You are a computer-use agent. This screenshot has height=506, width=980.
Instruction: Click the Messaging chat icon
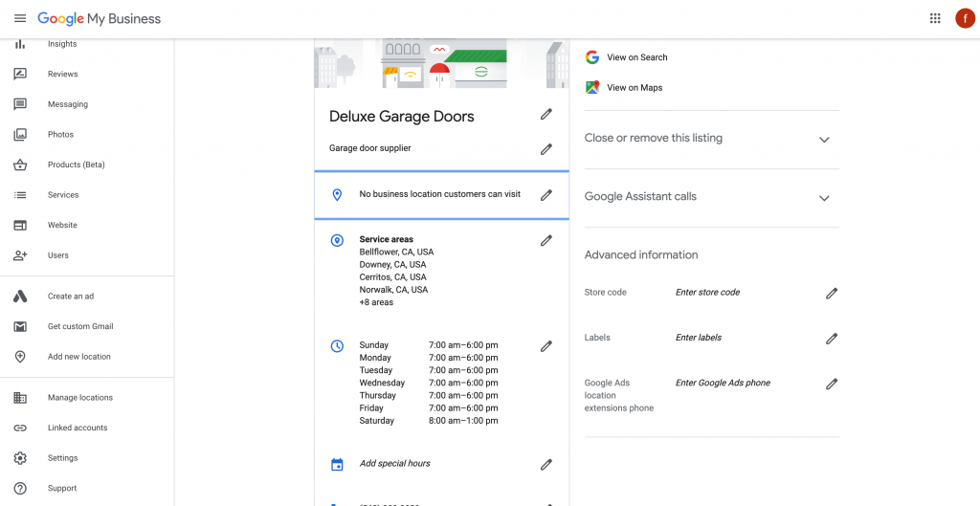coord(20,104)
